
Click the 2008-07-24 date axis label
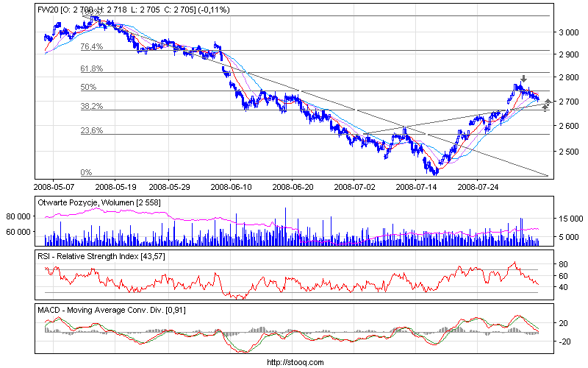[x=478, y=187]
